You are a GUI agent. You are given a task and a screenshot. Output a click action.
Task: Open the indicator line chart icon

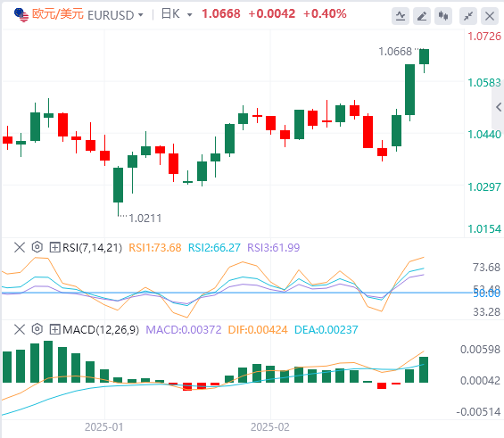click(x=401, y=16)
